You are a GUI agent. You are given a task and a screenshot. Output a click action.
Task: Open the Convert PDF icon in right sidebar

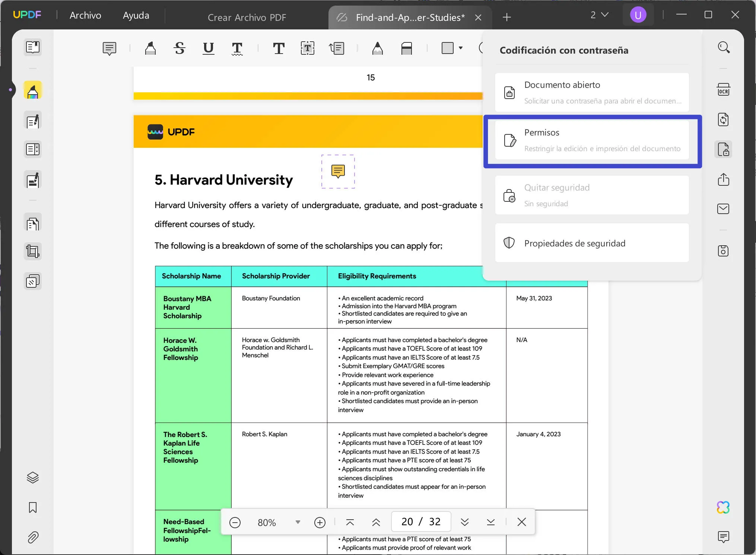click(724, 119)
